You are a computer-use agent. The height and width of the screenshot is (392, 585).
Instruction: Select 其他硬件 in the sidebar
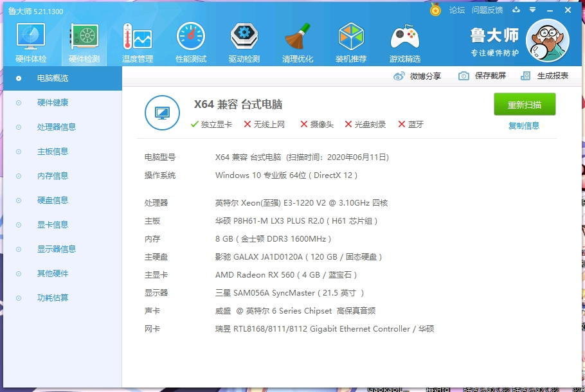click(63, 274)
